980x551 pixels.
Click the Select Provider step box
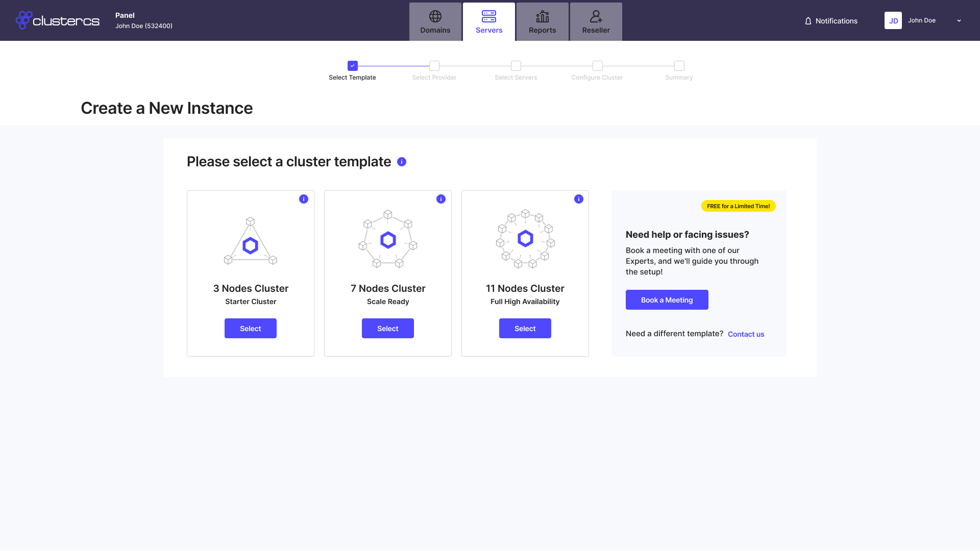(x=434, y=66)
